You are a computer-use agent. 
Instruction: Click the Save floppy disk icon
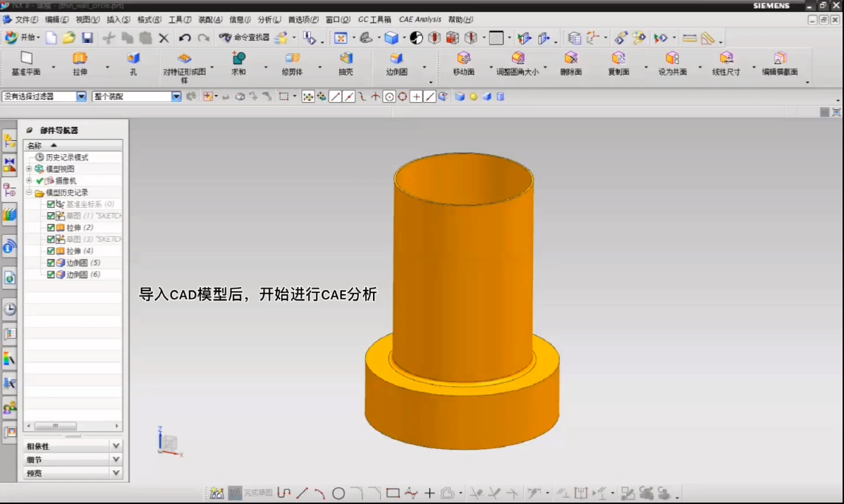click(x=87, y=38)
